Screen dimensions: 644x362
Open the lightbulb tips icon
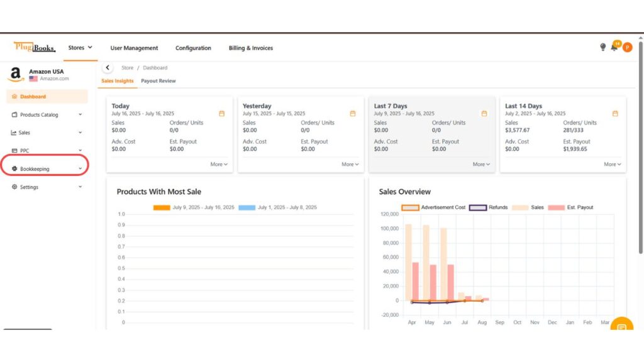point(602,47)
